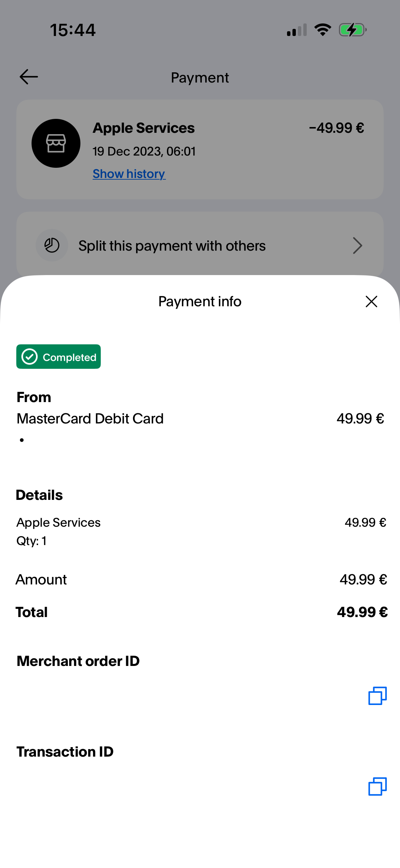Copy the Transaction ID
The width and height of the screenshot is (400, 868).
pyautogui.click(x=377, y=786)
